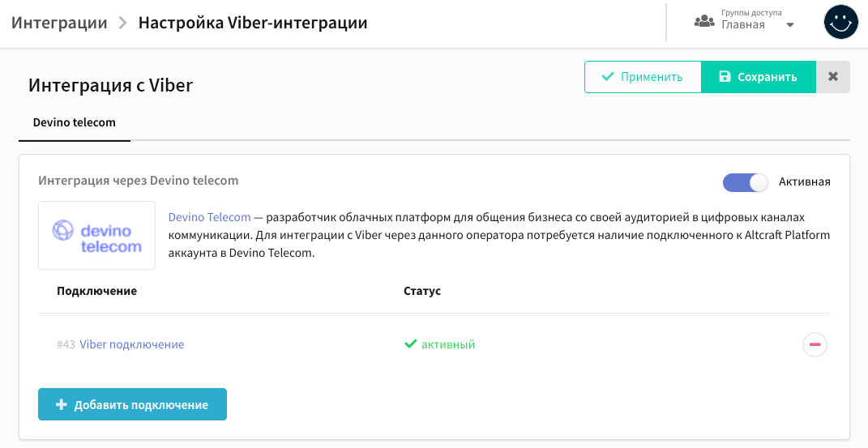Image resolution: width=868 pixels, height=448 pixels.
Task: Expand the Главная access group dropdown arrow
Action: point(790,25)
